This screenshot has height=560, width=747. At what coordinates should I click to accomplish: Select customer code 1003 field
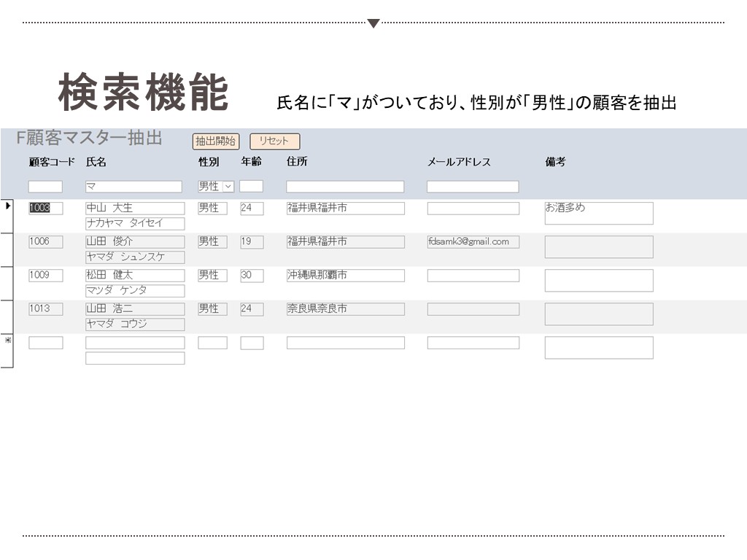click(45, 208)
